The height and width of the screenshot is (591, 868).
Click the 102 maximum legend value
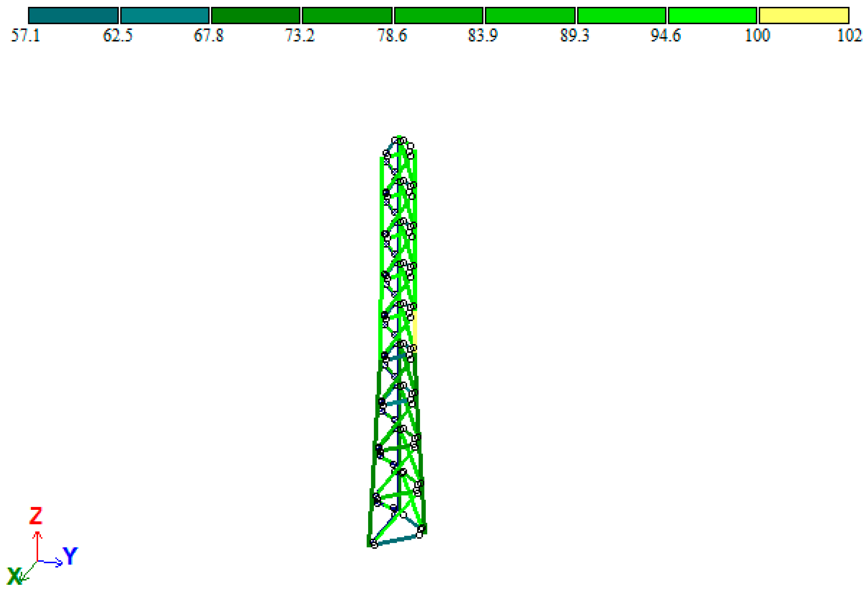click(849, 36)
